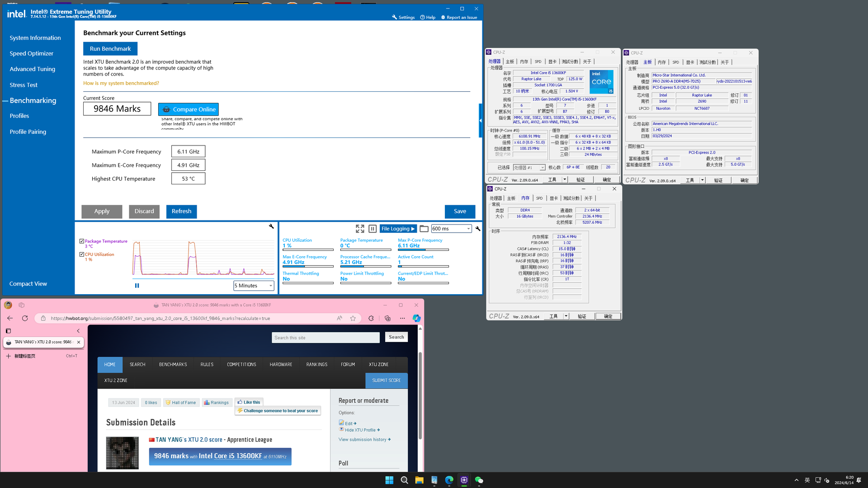Expand tools dropdown arrow in CPU-Z processor window

click(565, 179)
